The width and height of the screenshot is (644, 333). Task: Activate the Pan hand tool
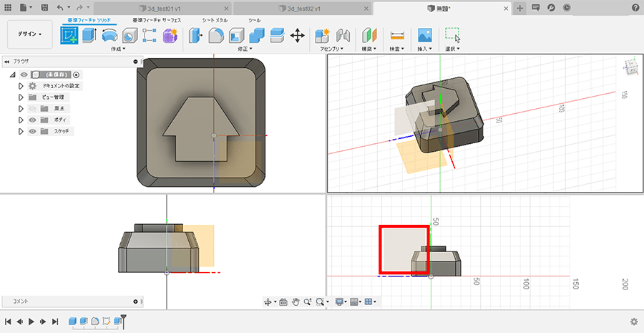296,302
